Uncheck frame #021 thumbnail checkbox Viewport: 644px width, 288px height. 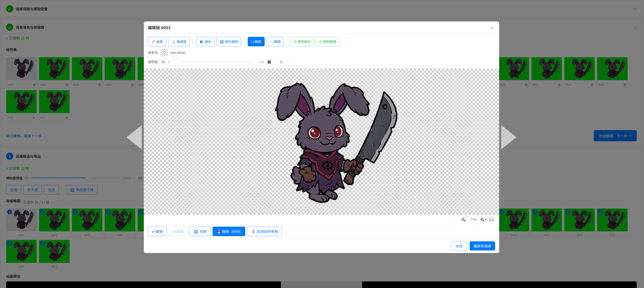tap(42, 243)
